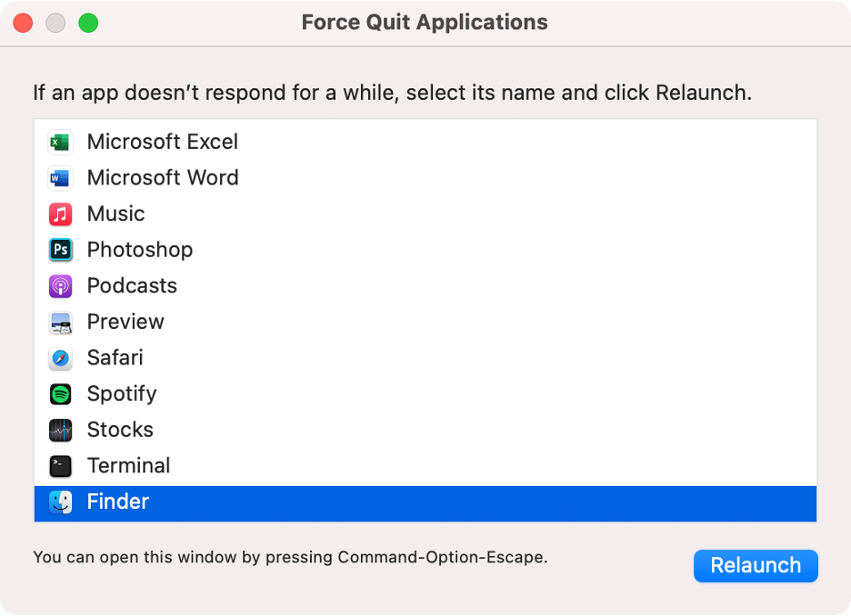Click the Relaunch button
This screenshot has height=616, width=851.
point(756,565)
